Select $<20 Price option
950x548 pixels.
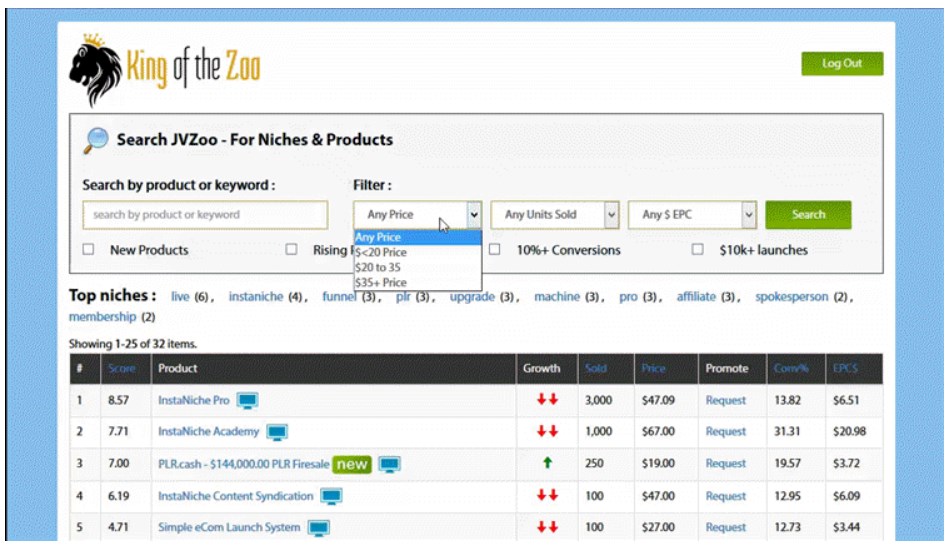tap(417, 252)
